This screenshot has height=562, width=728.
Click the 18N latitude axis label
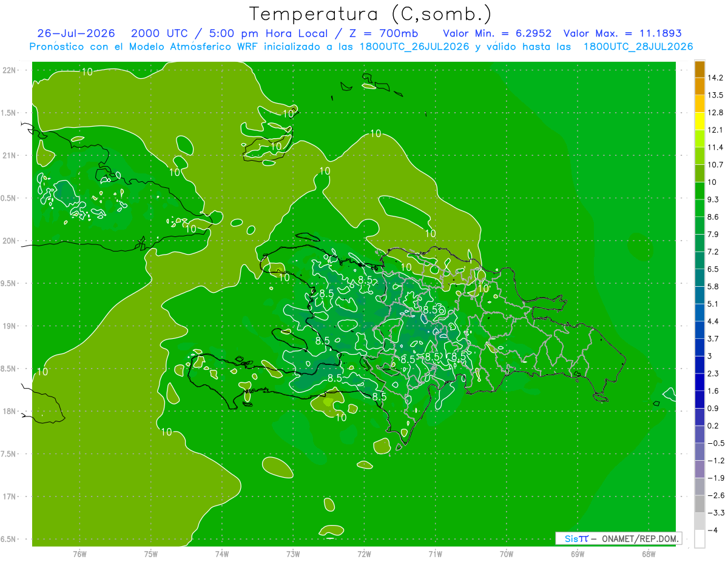10,411
